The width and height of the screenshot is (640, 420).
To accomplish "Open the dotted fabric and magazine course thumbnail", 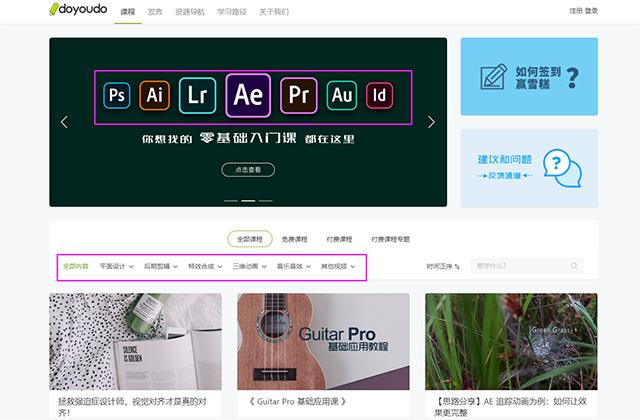I will pyautogui.click(x=136, y=341).
